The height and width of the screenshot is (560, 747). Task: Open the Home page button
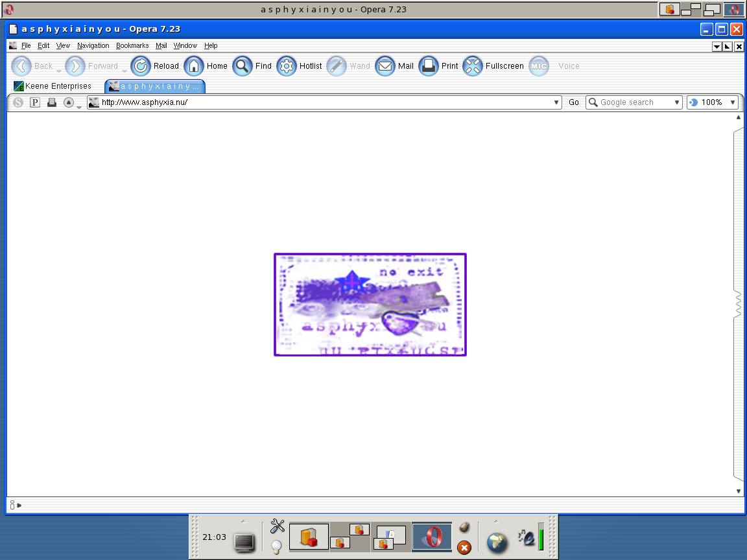click(x=195, y=66)
